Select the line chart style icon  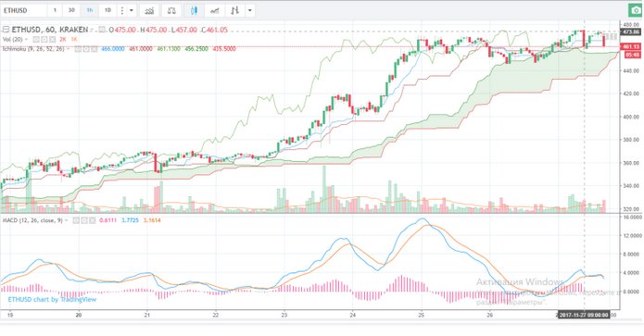214,11
